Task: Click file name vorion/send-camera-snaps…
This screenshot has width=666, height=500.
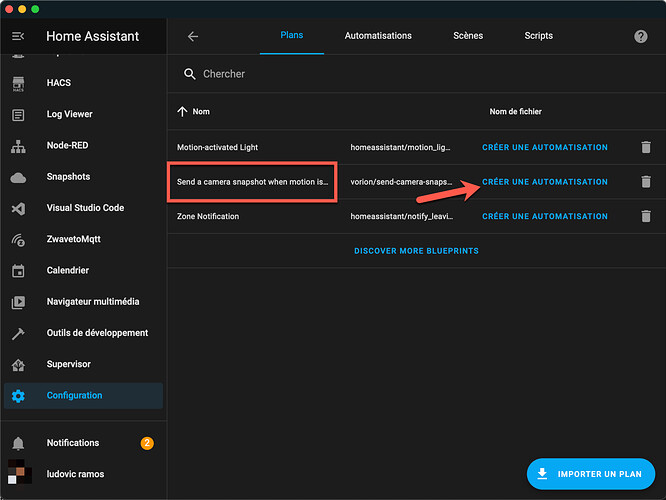Action: tap(401, 182)
